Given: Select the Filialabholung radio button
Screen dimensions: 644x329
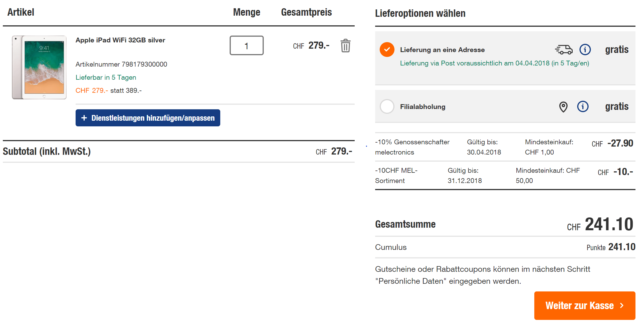Looking at the screenshot, I should [x=387, y=107].
